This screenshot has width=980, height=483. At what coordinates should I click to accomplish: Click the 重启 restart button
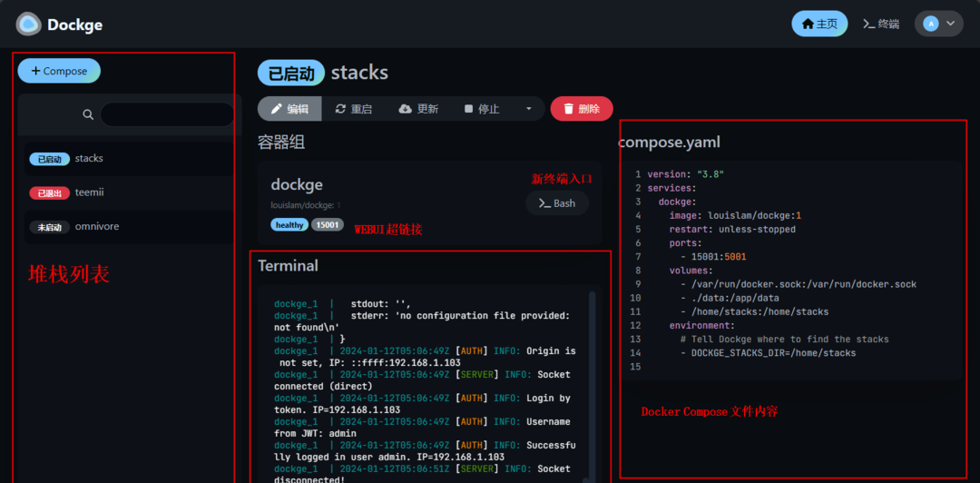tap(354, 109)
